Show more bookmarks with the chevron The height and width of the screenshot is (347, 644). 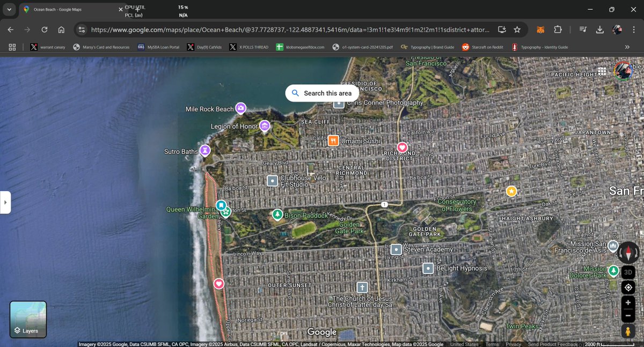coord(627,47)
